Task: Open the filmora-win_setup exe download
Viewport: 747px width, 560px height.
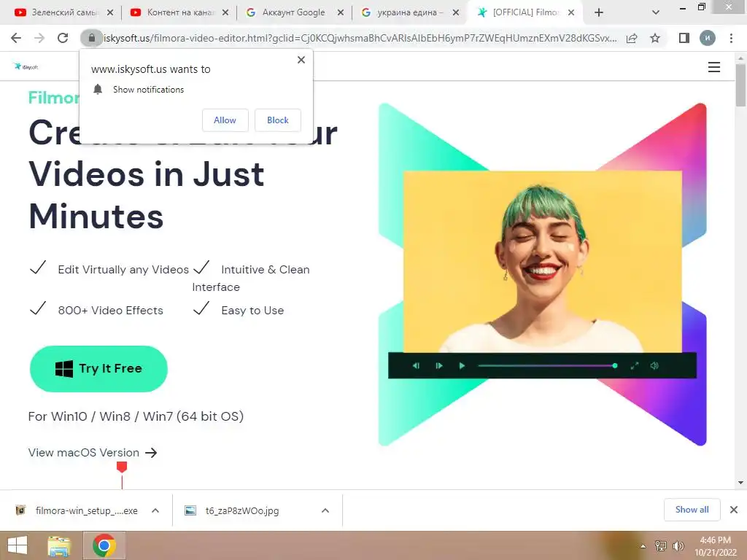Action: coord(79,510)
